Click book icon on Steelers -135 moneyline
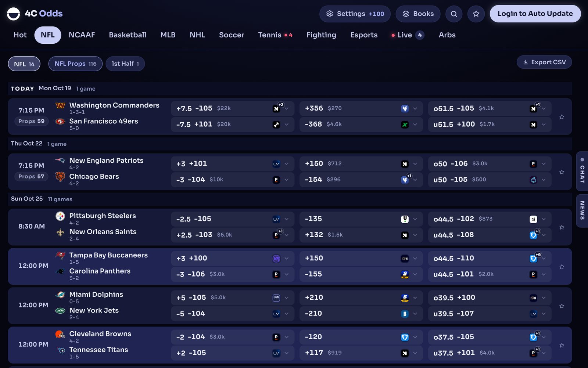The image size is (588, 368). [405, 219]
